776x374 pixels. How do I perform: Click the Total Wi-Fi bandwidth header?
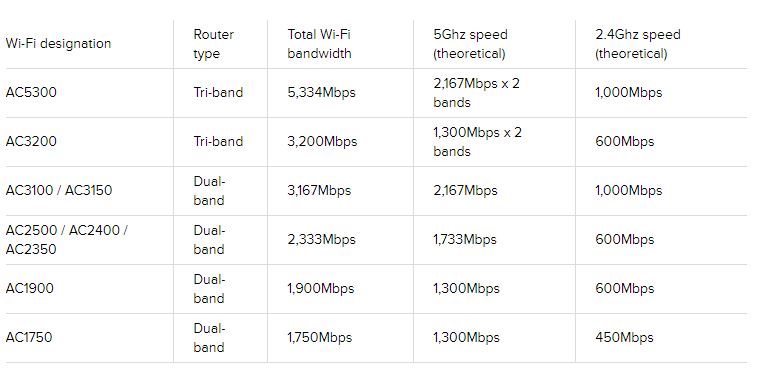coord(319,44)
